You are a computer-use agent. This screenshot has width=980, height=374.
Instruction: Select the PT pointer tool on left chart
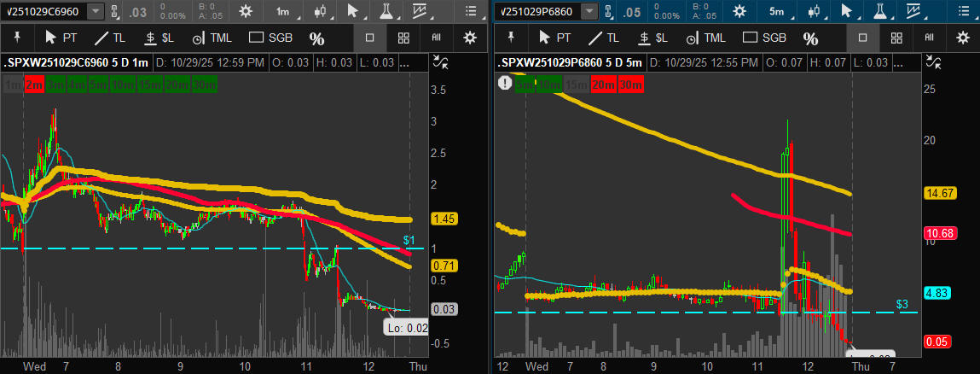[x=61, y=38]
